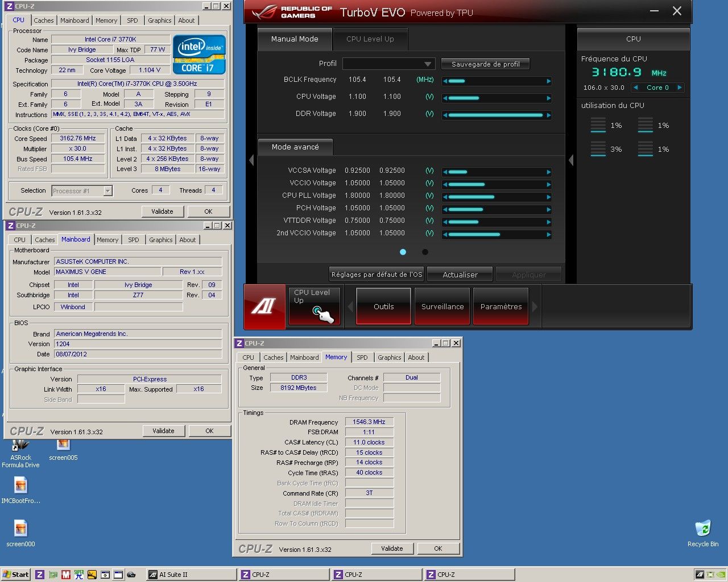The image size is (728, 582).
Task: Click AI Suite II taskbar button
Action: (191, 575)
